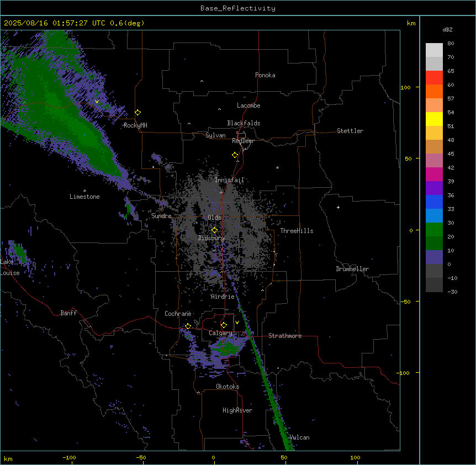Click the HighRiver label
The width and height of the screenshot is (476, 465).
(237, 410)
